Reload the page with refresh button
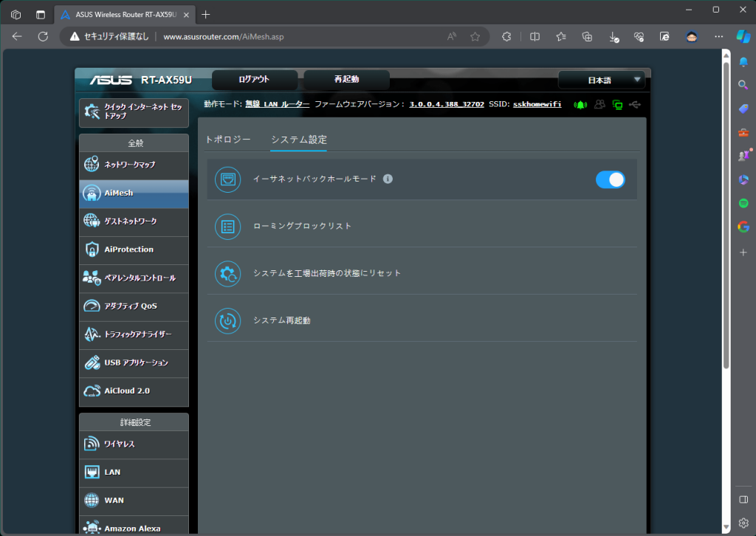Image resolution: width=756 pixels, height=536 pixels. click(x=43, y=37)
